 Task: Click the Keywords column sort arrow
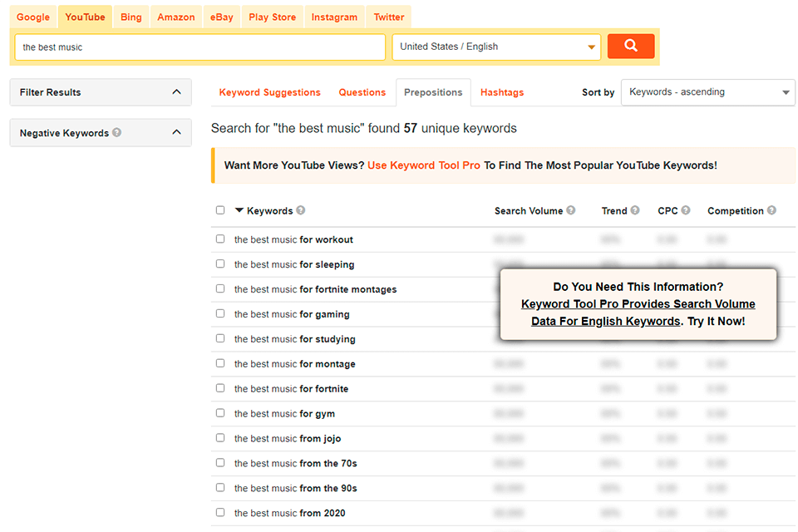pos(239,210)
